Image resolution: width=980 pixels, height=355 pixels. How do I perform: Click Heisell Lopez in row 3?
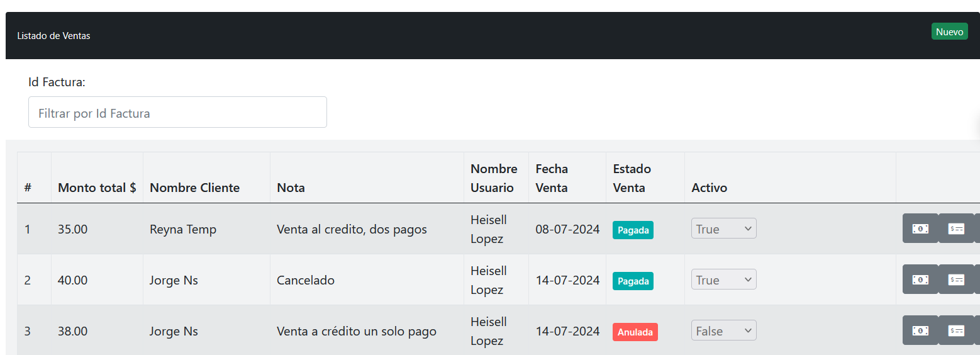[489, 331]
